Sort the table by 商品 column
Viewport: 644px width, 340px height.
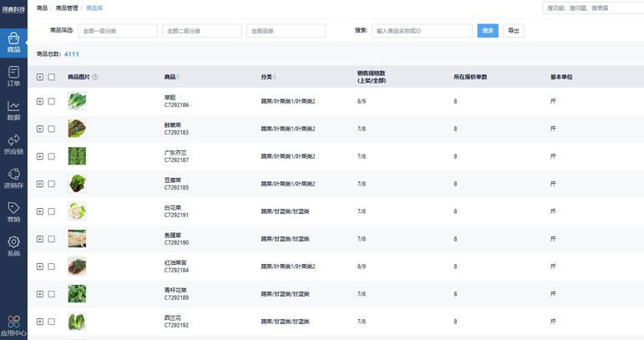(x=178, y=77)
